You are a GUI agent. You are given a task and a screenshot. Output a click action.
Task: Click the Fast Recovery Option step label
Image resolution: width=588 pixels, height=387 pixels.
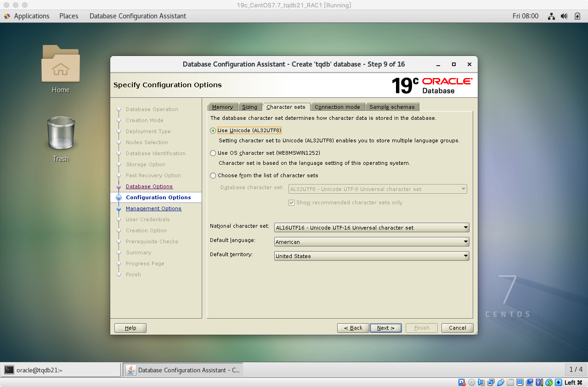[153, 175]
